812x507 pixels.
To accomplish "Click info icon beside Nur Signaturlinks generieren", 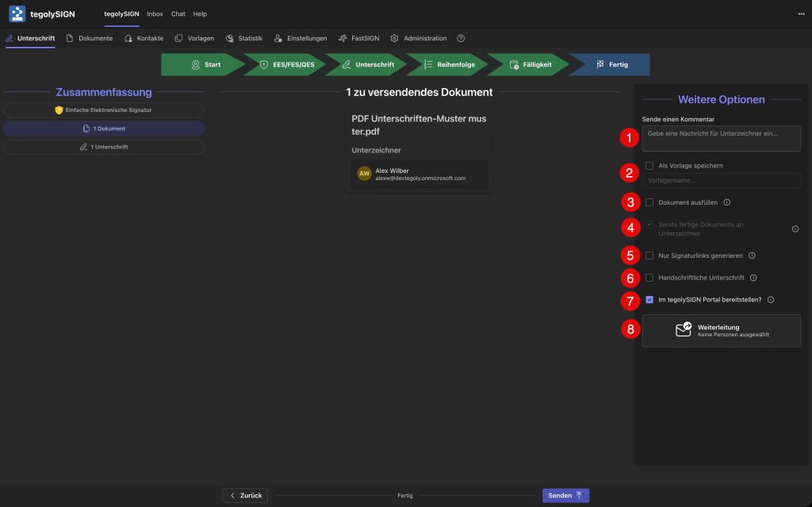I will (752, 255).
